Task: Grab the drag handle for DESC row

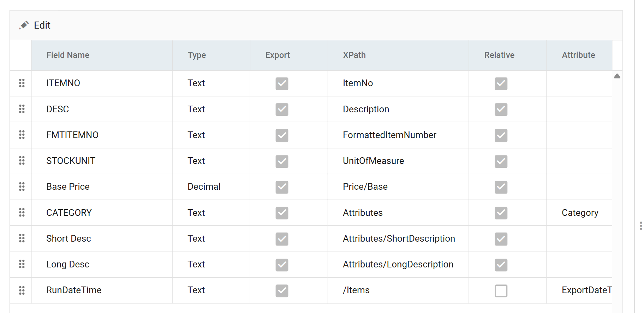Action: coord(22,109)
